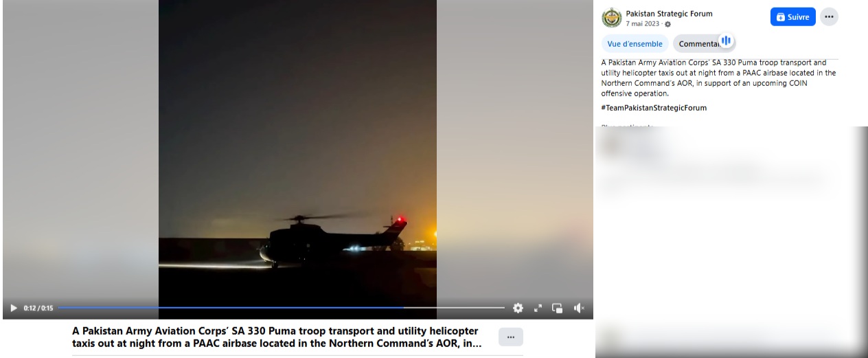Play the helicopter video
Viewport: 868px width, 358px height.
[x=14, y=308]
